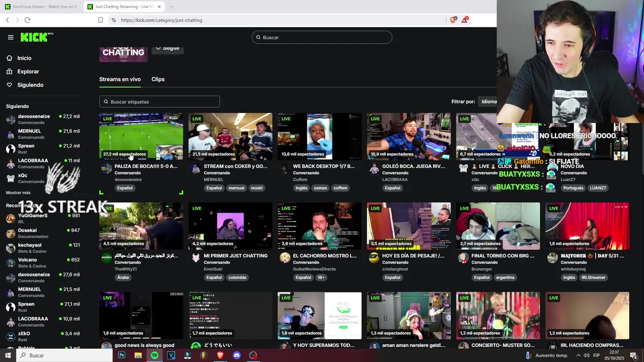Click the Español tag under PALIZA DE BOCA
The image size is (644, 362).
125,188
